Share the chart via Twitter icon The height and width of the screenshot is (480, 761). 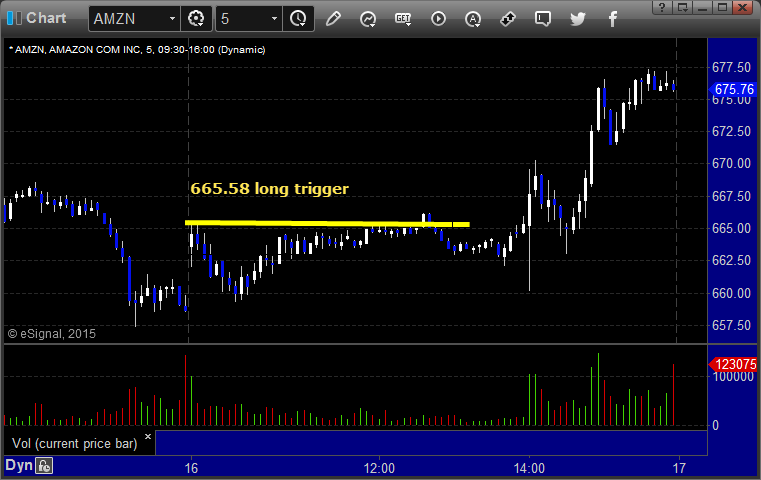click(x=578, y=19)
